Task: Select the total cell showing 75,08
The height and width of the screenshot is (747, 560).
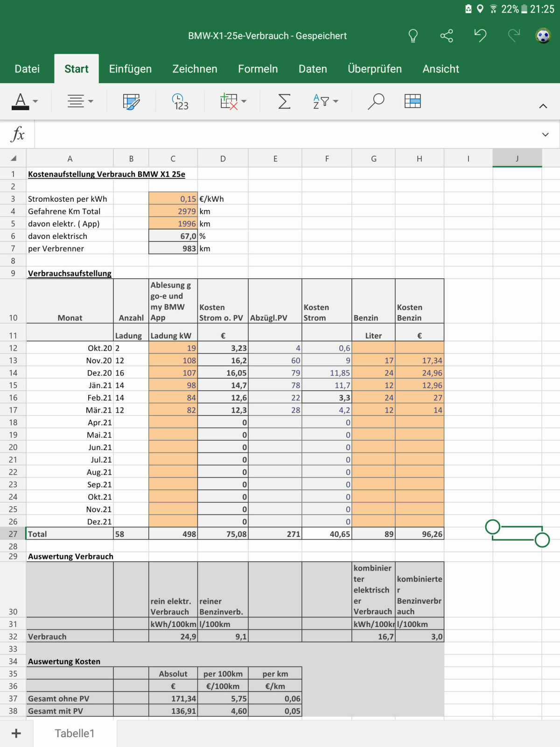Action: [223, 534]
